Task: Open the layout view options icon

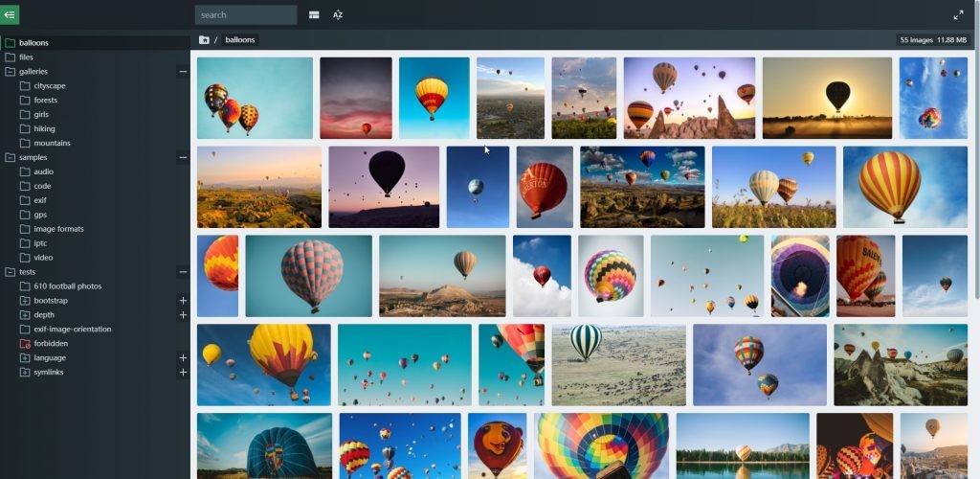Action: pos(314,15)
